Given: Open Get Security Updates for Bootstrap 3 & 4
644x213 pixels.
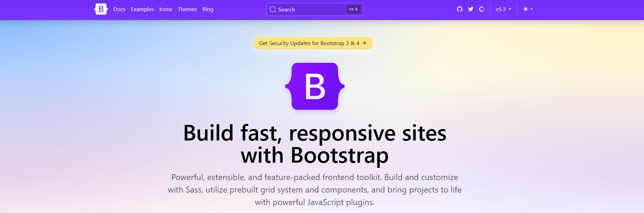Looking at the screenshot, I should (x=313, y=43).
